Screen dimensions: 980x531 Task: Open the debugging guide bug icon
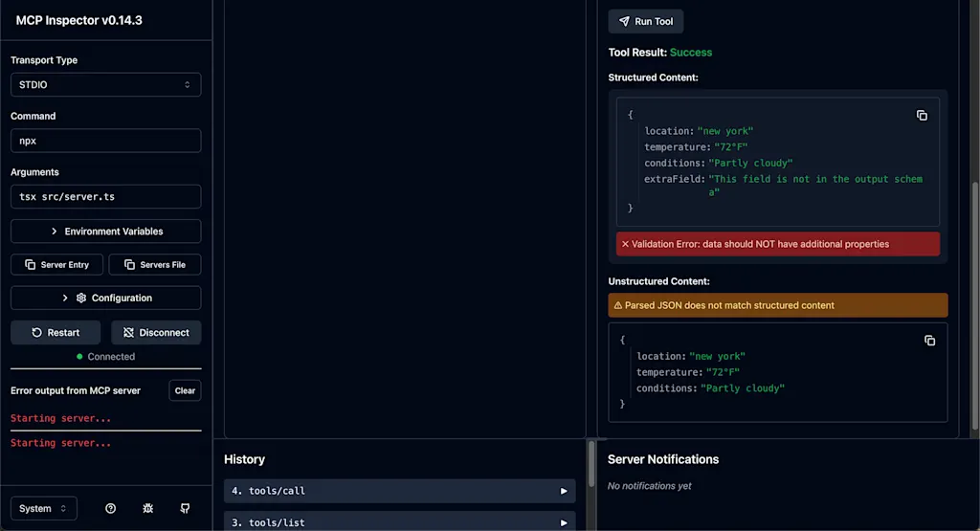coord(148,508)
